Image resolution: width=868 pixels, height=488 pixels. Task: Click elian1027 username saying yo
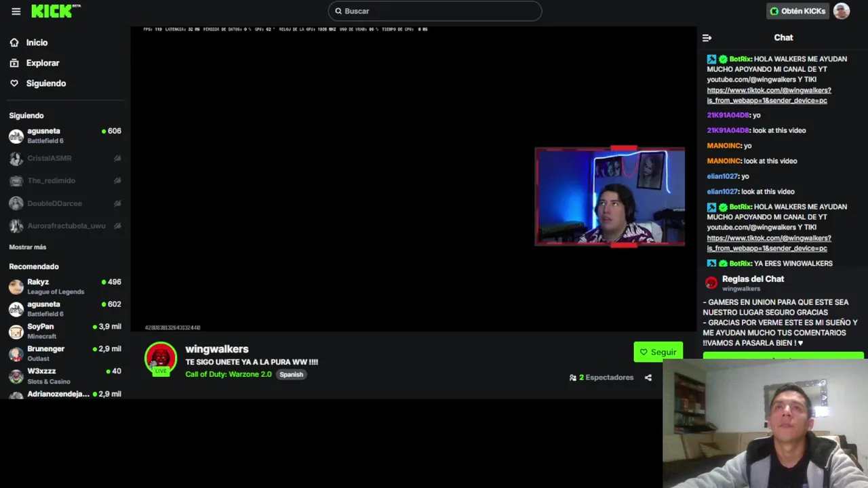722,176
